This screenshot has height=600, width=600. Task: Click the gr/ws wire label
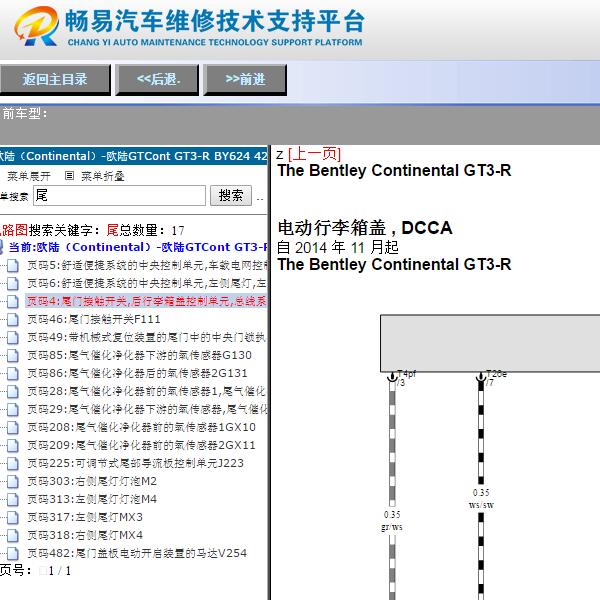tap(392, 527)
